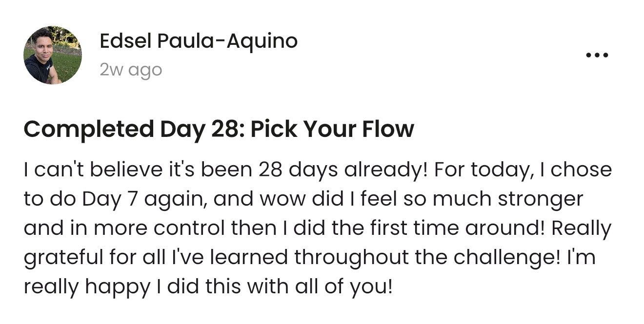Screen dimensions: 644x324
Task: Open the three-dot more options menu
Action: (x=597, y=55)
